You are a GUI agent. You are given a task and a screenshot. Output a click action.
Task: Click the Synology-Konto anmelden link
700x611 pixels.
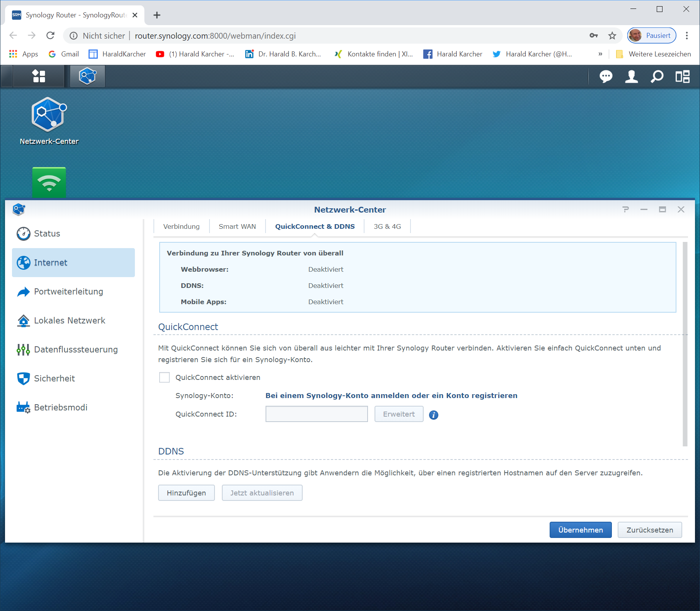click(391, 396)
